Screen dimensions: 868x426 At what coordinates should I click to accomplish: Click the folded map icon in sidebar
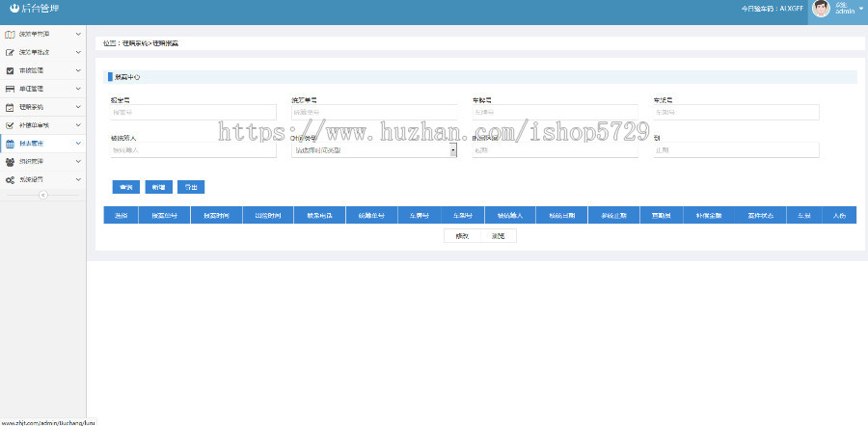click(10, 35)
